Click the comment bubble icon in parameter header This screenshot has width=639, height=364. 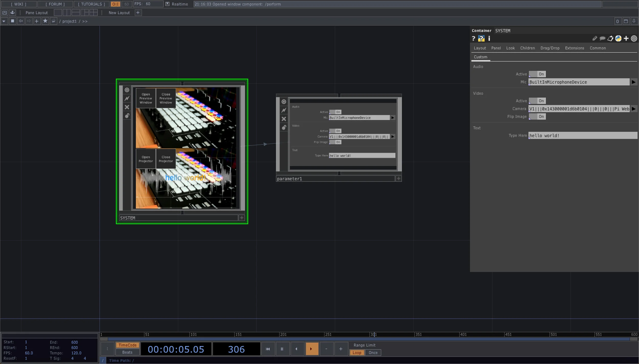click(602, 38)
